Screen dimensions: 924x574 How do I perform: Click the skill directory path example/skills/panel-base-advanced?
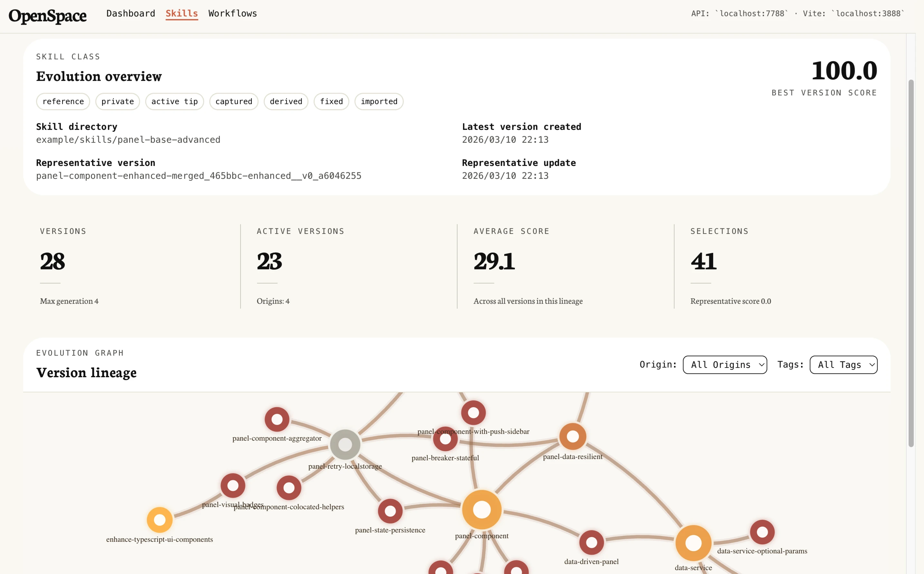tap(128, 140)
